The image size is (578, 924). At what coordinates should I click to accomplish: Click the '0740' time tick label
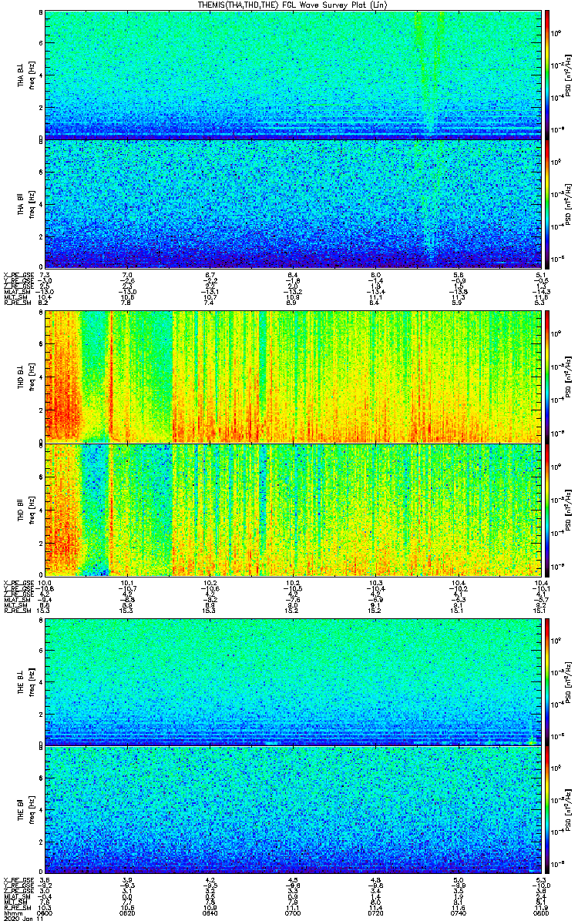[x=458, y=914]
